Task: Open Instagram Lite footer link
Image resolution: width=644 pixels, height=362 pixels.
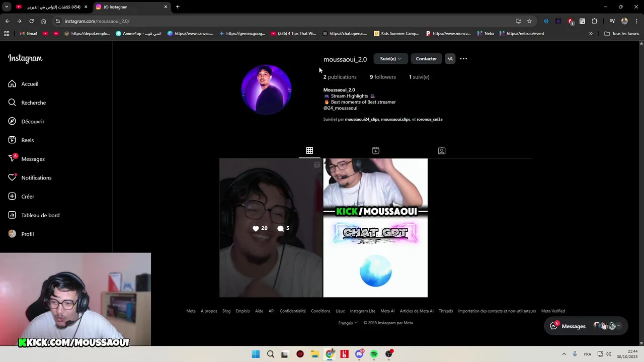Action: coord(363,311)
